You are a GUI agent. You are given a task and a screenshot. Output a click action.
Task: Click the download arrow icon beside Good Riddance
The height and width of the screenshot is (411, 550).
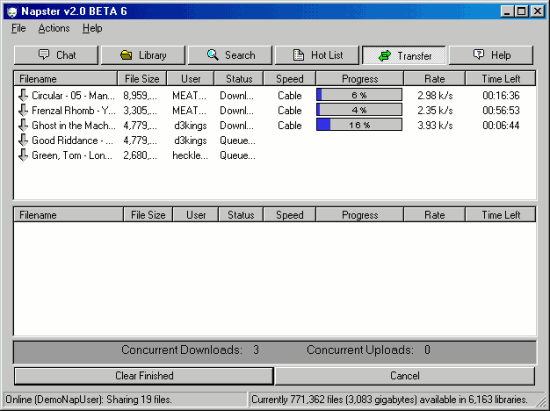[x=23, y=140]
